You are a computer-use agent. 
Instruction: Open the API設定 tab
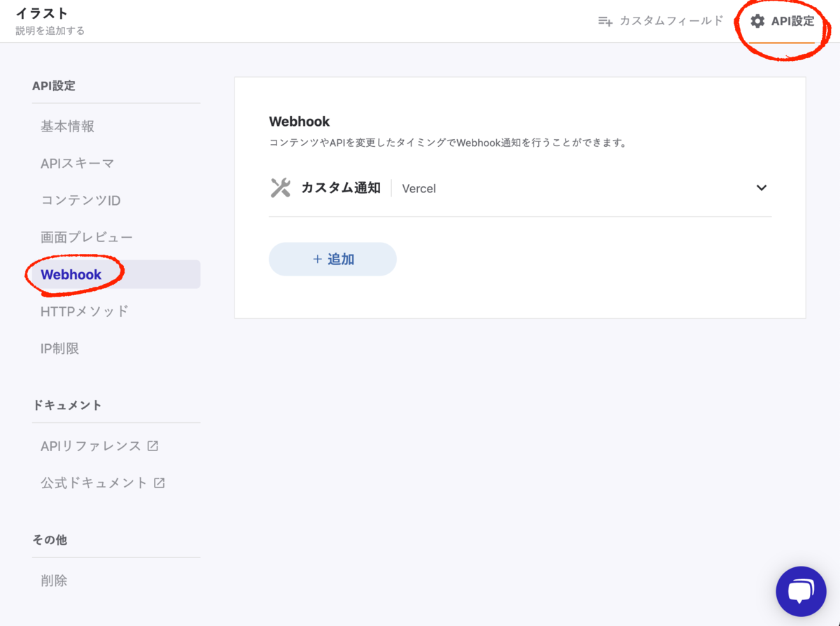[782, 21]
